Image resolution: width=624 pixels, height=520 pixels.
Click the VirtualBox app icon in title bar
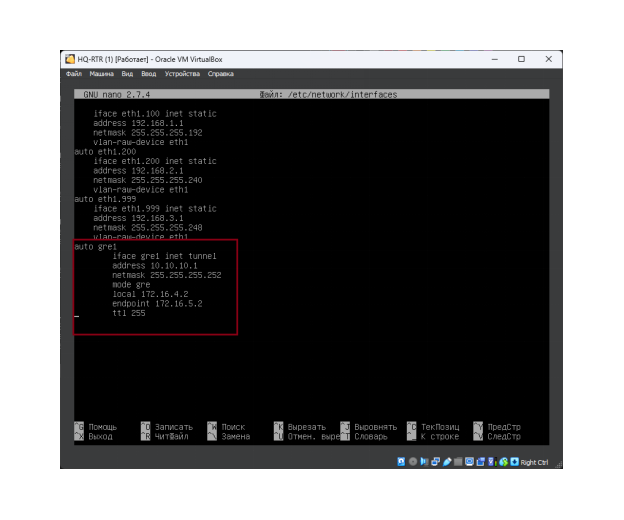pos(70,59)
